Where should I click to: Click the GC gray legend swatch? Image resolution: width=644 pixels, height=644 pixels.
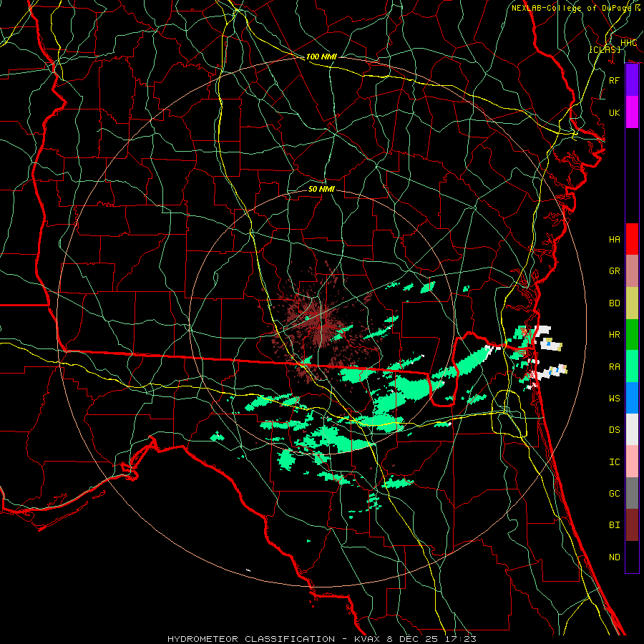click(632, 493)
